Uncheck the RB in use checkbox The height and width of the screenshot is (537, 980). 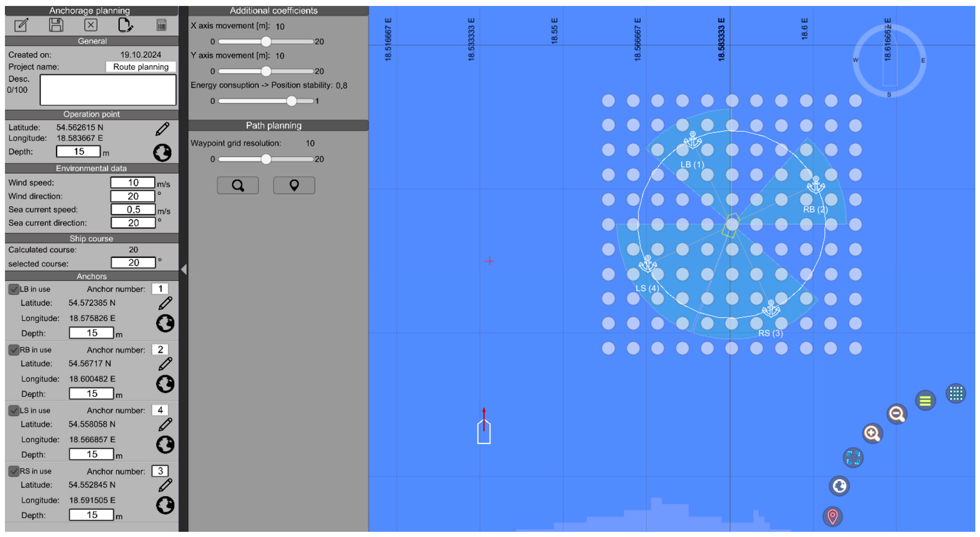click(14, 350)
